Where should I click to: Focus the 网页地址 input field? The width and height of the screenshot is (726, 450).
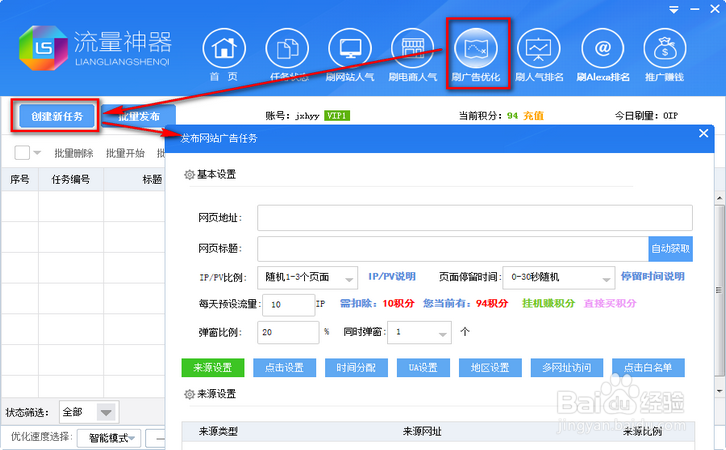point(475,218)
